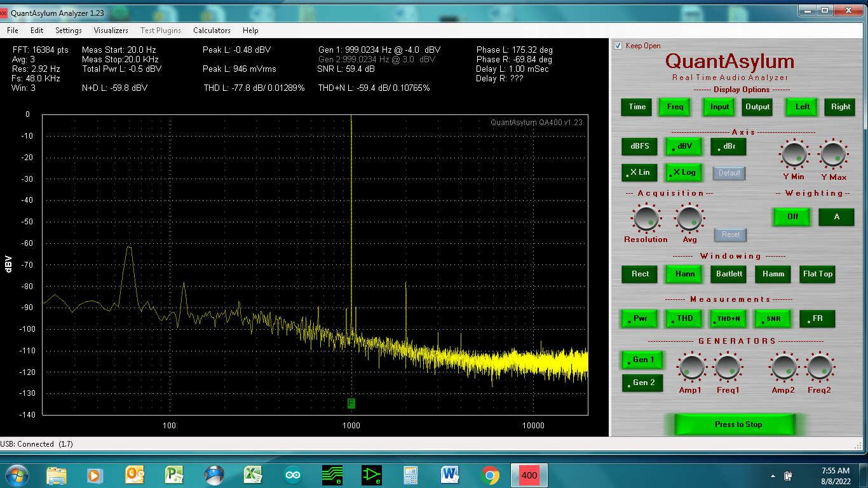
Task: Click the THD+N L readout text
Action: point(374,88)
